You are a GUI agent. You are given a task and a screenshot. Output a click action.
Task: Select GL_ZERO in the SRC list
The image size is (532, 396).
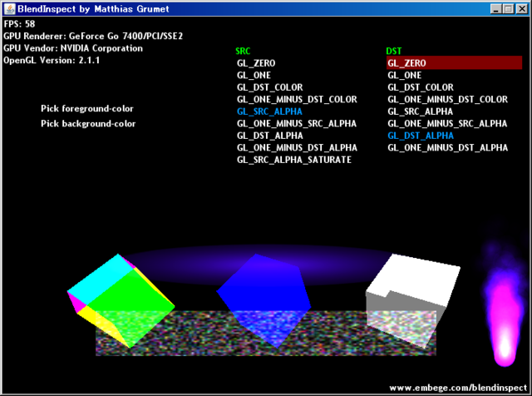pyautogui.click(x=256, y=63)
